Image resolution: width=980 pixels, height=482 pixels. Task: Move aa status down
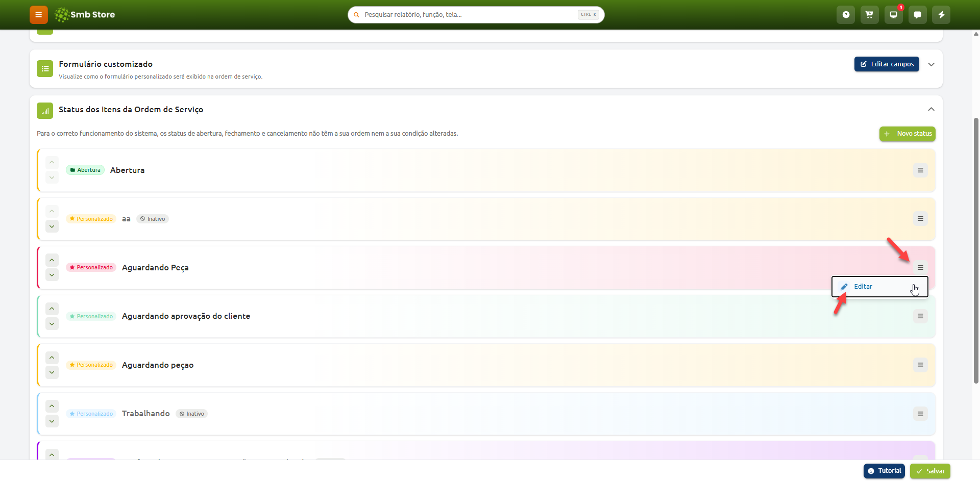(52, 226)
